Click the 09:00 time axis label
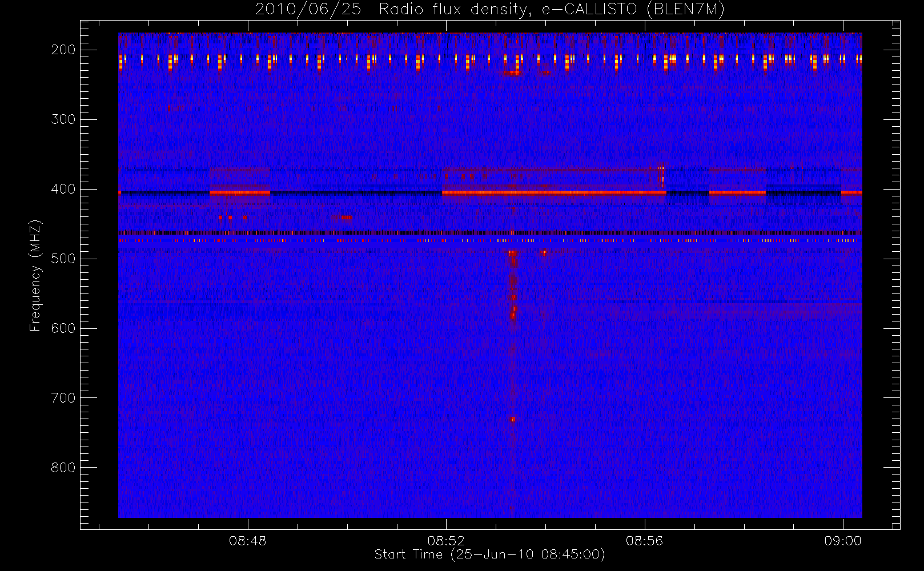 point(843,541)
